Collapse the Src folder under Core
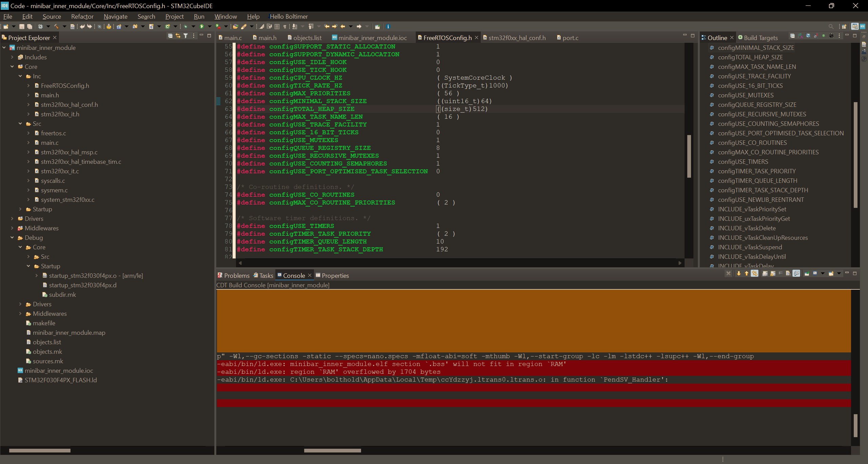The width and height of the screenshot is (868, 464). click(x=20, y=124)
